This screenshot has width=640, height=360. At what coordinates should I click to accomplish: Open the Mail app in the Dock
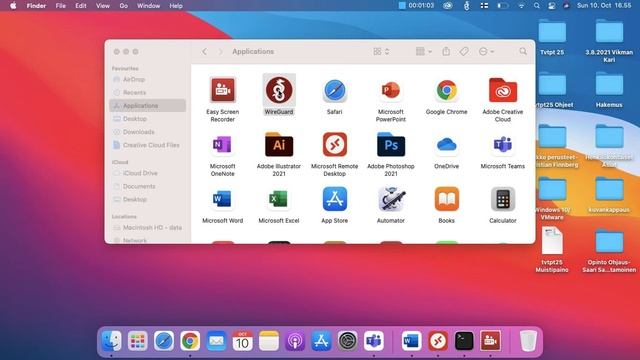pos(216,341)
